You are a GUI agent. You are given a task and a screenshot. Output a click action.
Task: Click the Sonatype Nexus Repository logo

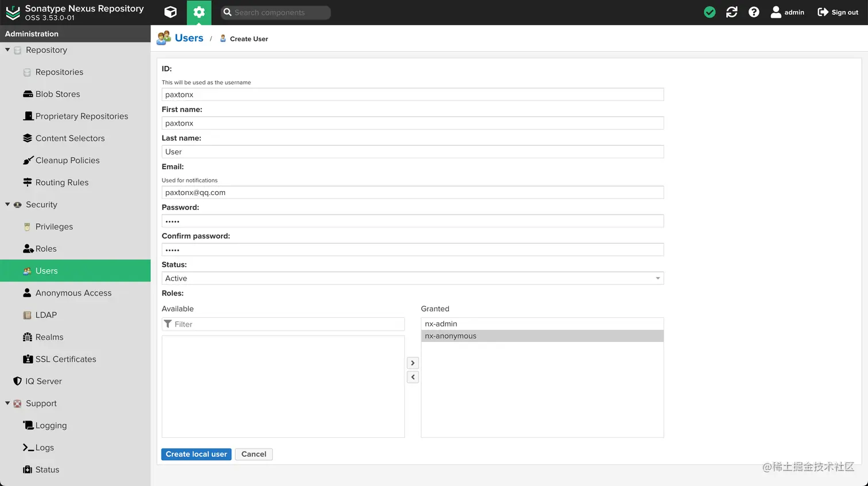click(13, 12)
